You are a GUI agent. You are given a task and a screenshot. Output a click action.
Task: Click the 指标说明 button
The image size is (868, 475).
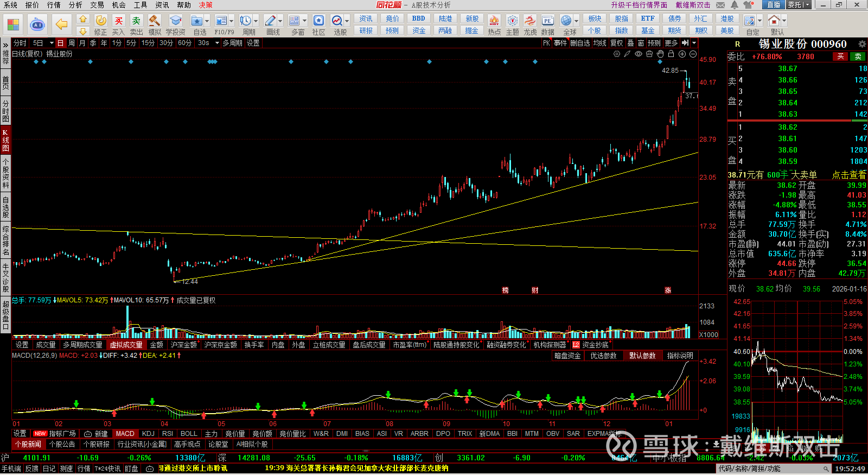click(680, 356)
